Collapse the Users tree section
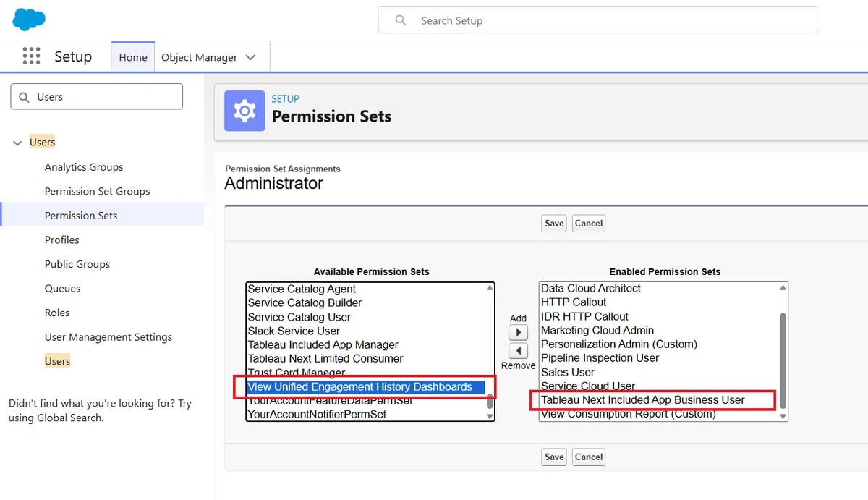The width and height of the screenshot is (868, 500). 18,143
